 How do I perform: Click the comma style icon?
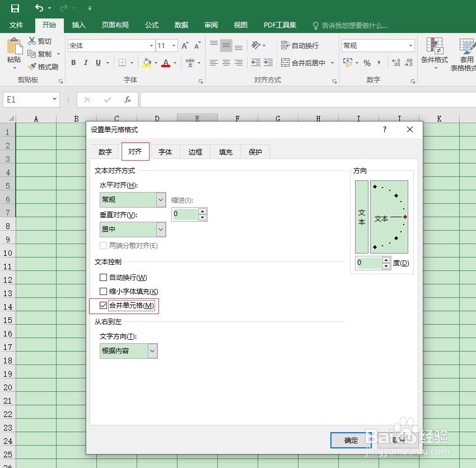379,63
